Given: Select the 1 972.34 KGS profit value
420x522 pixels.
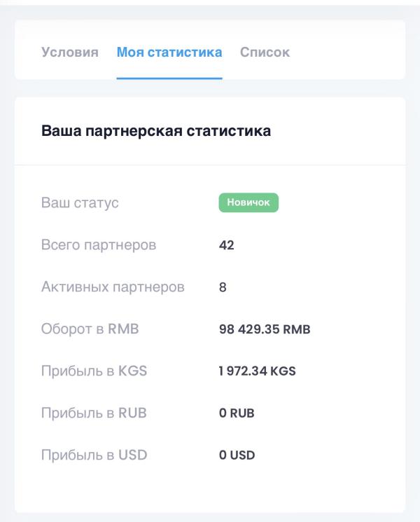Looking at the screenshot, I should point(257,371).
